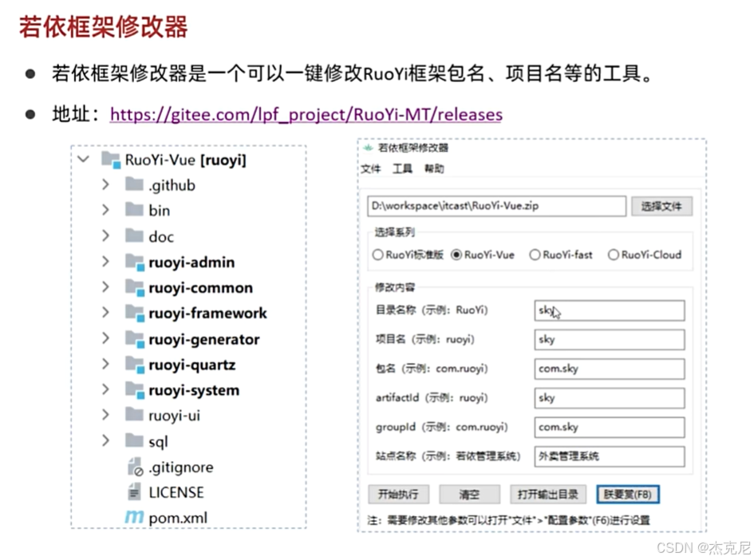Viewport: 754px width, 560px height.
Task: Click the .gitignore file icon
Action: click(135, 467)
